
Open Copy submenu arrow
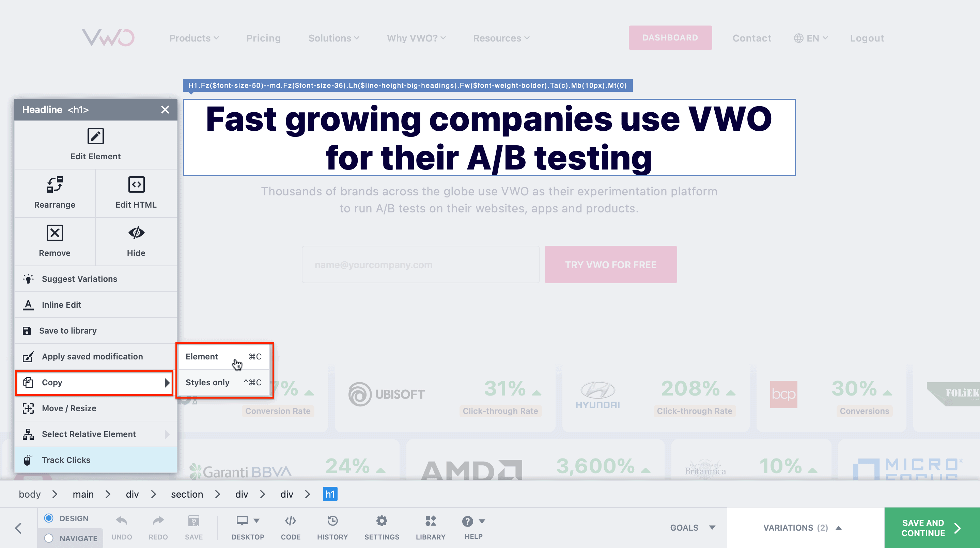point(167,382)
